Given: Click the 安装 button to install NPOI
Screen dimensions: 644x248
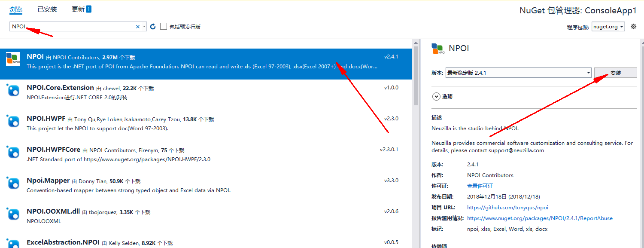Looking at the screenshot, I should (x=615, y=73).
